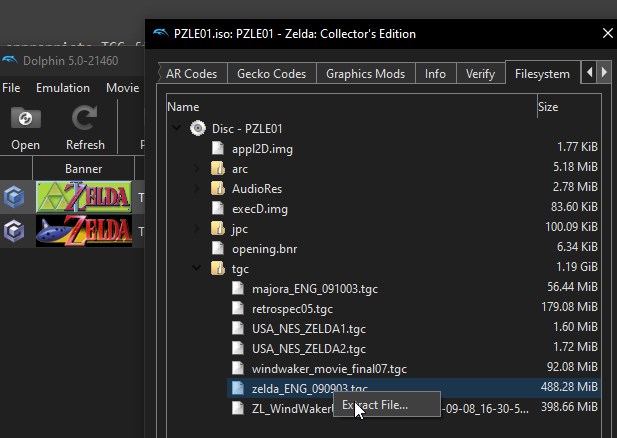Expand the jpc folder

[196, 229]
